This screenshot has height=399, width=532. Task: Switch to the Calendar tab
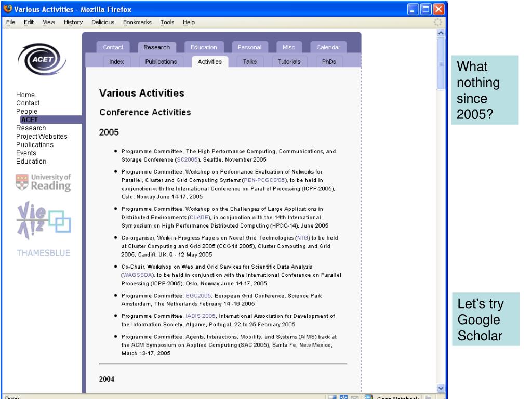[x=328, y=47]
